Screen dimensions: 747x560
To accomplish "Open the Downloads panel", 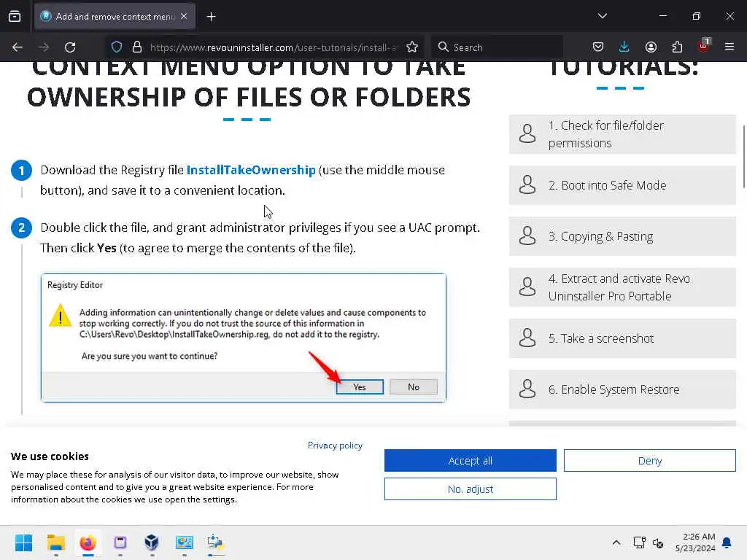I will click(x=624, y=47).
